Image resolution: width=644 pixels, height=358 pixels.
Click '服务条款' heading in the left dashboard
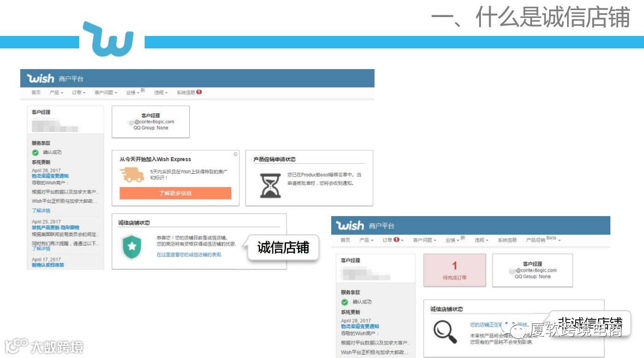click(x=41, y=143)
